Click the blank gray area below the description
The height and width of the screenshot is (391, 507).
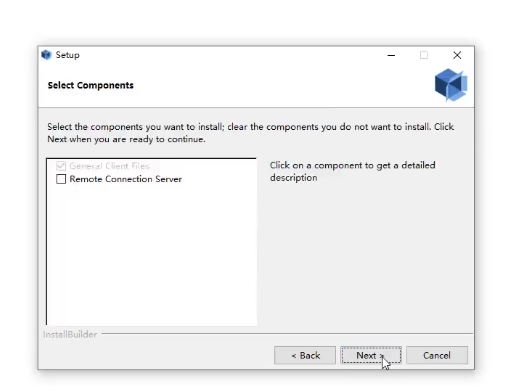(365, 257)
